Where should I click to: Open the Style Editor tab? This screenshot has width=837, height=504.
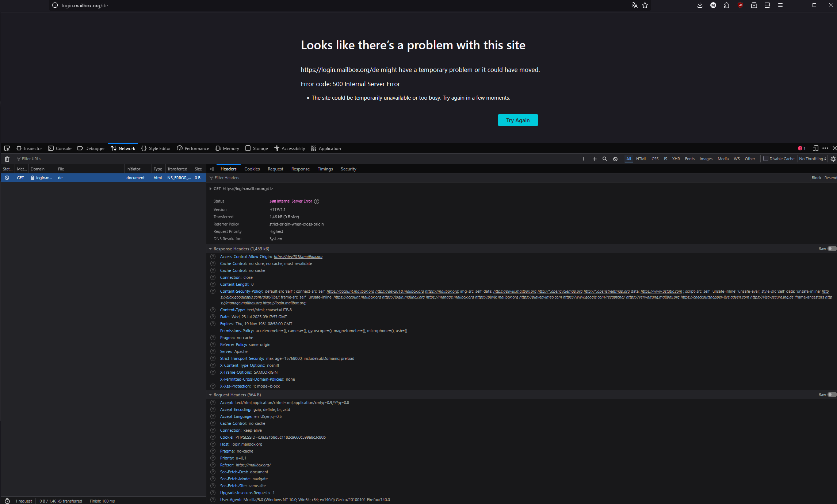pyautogui.click(x=156, y=148)
